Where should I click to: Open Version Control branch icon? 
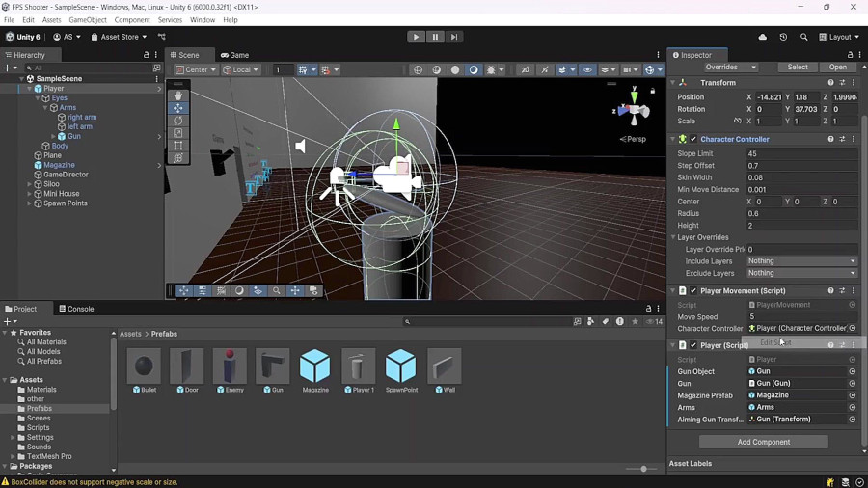coord(162,37)
